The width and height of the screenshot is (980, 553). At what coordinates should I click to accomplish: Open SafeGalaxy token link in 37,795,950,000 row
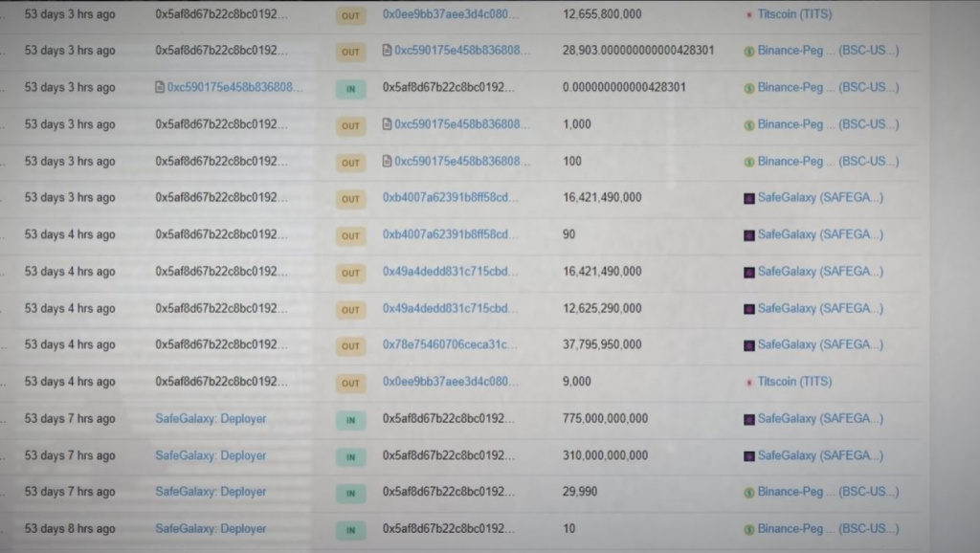click(820, 344)
